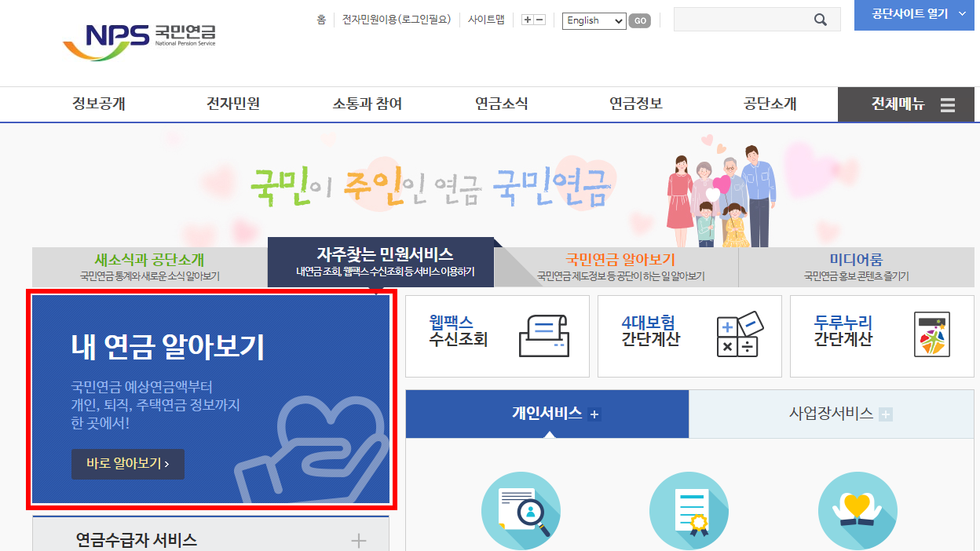Image resolution: width=980 pixels, height=551 pixels.
Task: Select the 사업장서비스 tab
Action: point(832,414)
